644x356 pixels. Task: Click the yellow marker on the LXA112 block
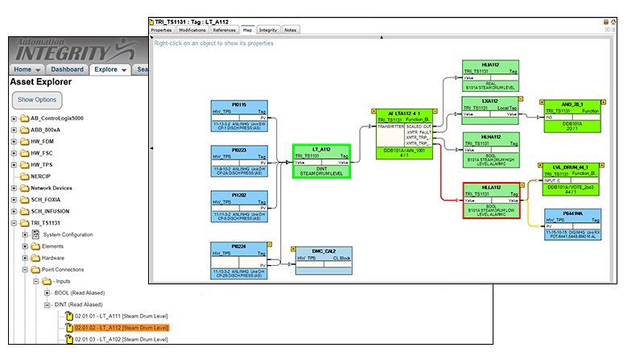pyautogui.click(x=520, y=98)
